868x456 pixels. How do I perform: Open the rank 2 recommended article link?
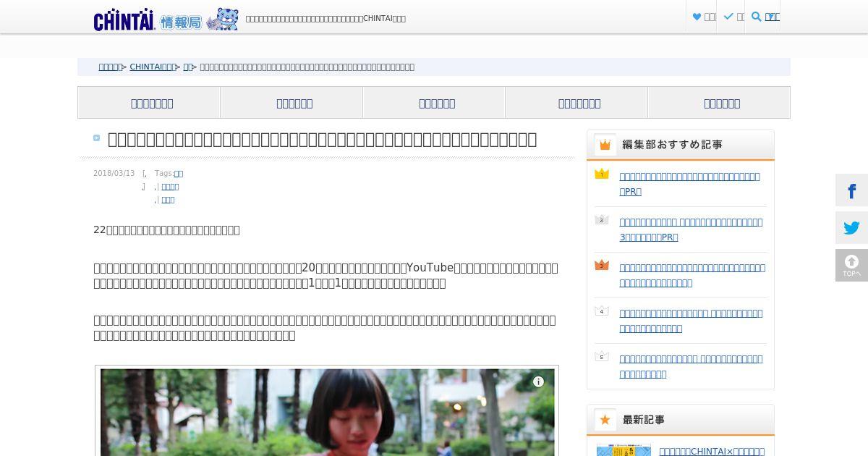click(691, 229)
